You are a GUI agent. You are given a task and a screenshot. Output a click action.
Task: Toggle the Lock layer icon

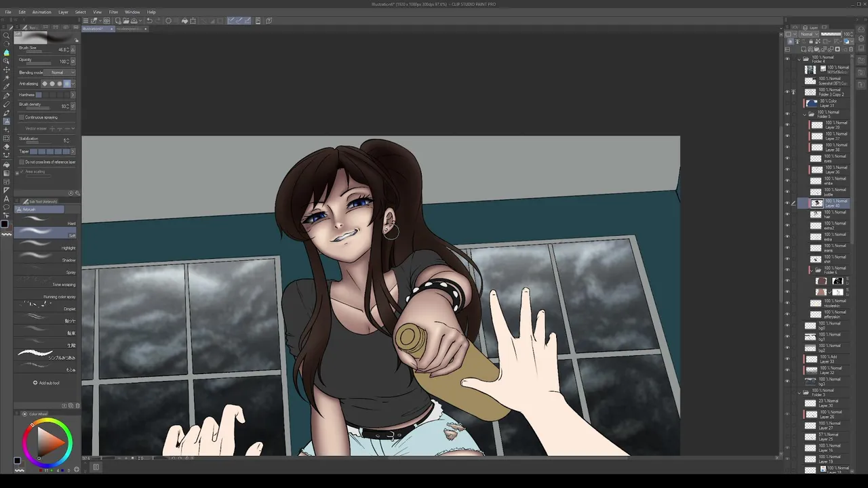tap(811, 41)
